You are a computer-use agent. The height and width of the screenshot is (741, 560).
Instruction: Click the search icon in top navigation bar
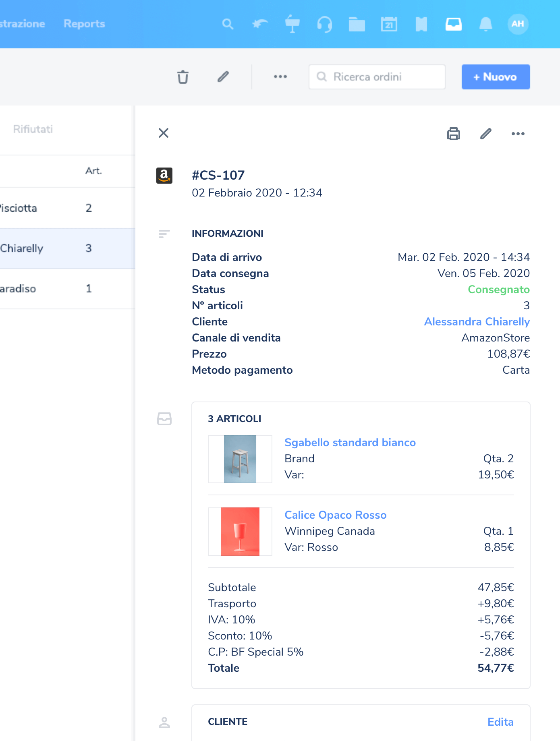coord(228,24)
